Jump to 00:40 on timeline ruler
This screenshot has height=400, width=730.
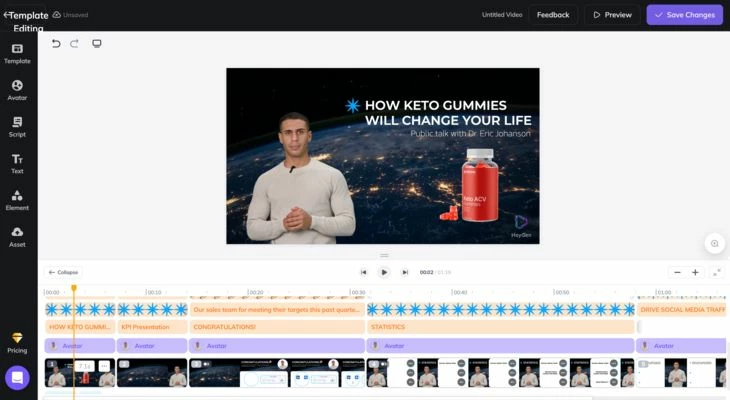coord(459,292)
